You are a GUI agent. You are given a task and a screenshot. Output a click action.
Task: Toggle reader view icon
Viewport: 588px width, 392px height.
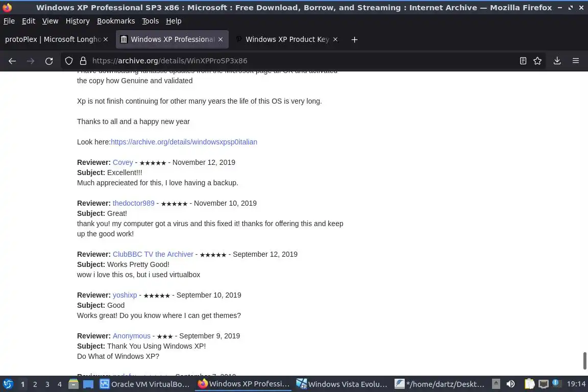click(523, 61)
